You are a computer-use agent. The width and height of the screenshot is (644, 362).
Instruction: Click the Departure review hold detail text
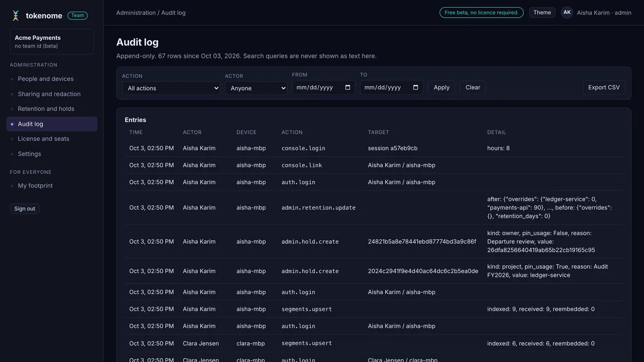click(541, 242)
